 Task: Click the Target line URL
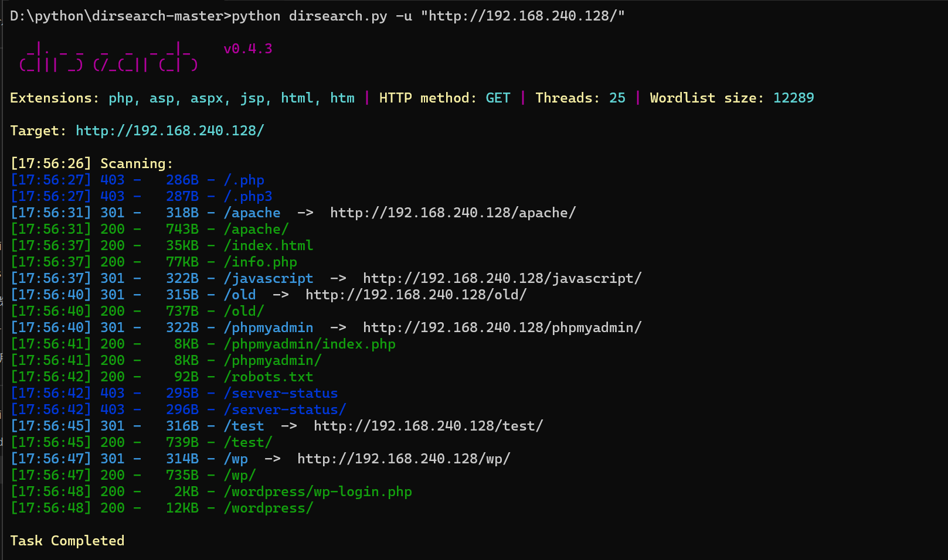tap(169, 131)
